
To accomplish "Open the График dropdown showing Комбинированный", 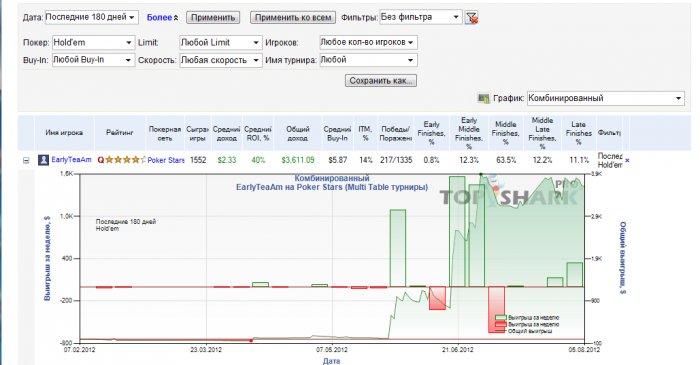I will pyautogui.click(x=605, y=98).
